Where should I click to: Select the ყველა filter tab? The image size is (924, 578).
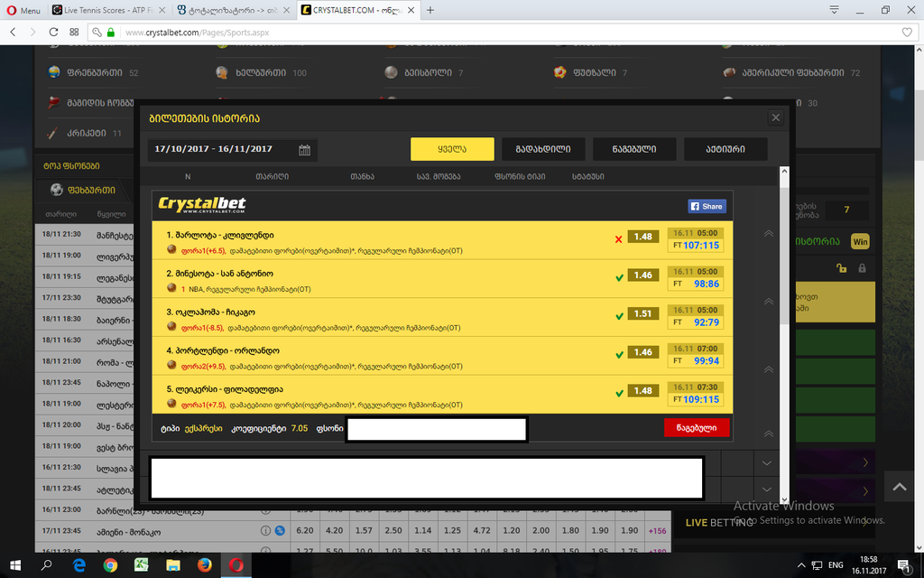452,149
